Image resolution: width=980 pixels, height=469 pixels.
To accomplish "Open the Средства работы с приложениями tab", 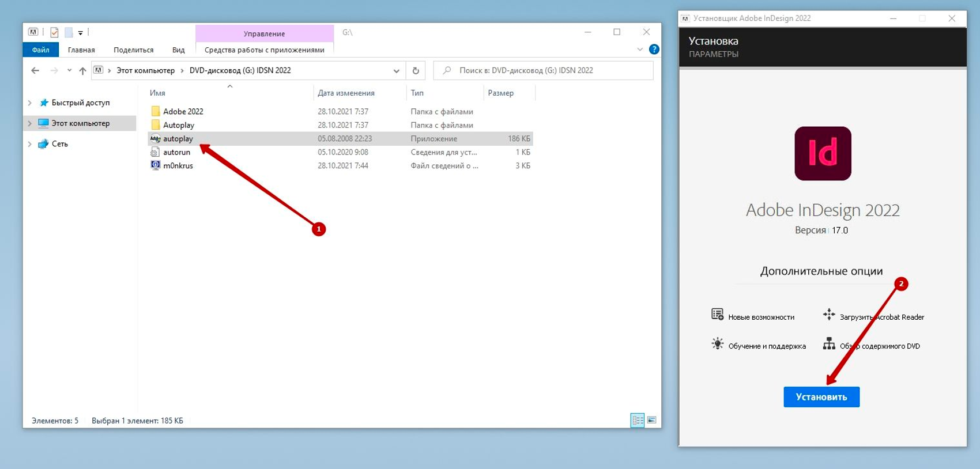I will (265, 50).
